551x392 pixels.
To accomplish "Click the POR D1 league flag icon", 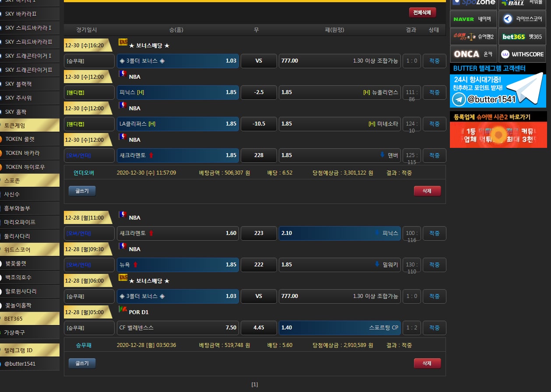I will click(x=123, y=309).
